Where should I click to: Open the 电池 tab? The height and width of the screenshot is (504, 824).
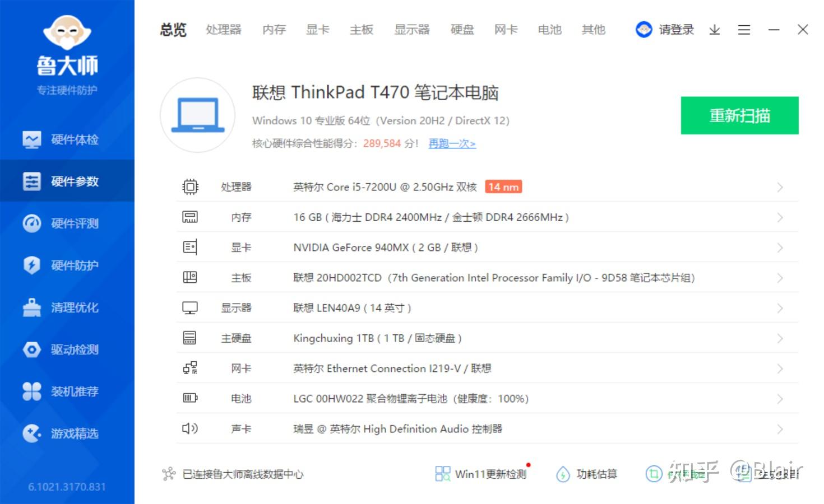point(549,30)
